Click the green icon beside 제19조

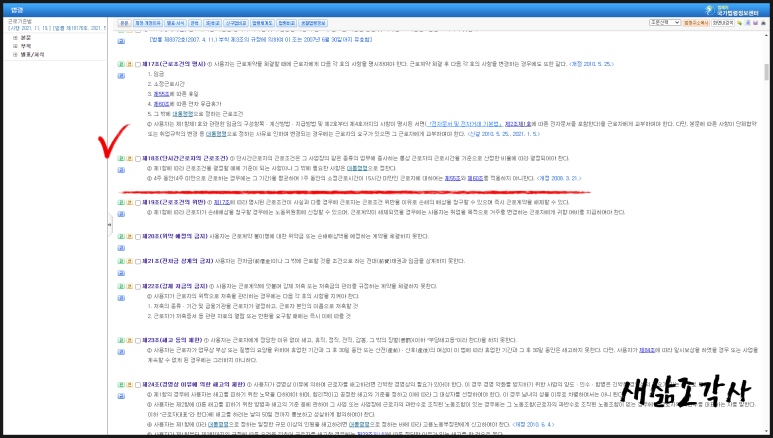point(121,203)
